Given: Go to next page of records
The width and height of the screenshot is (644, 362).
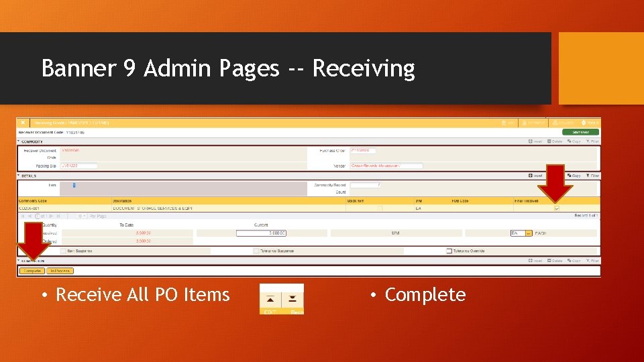Looking at the screenshot, I should pyautogui.click(x=52, y=216).
